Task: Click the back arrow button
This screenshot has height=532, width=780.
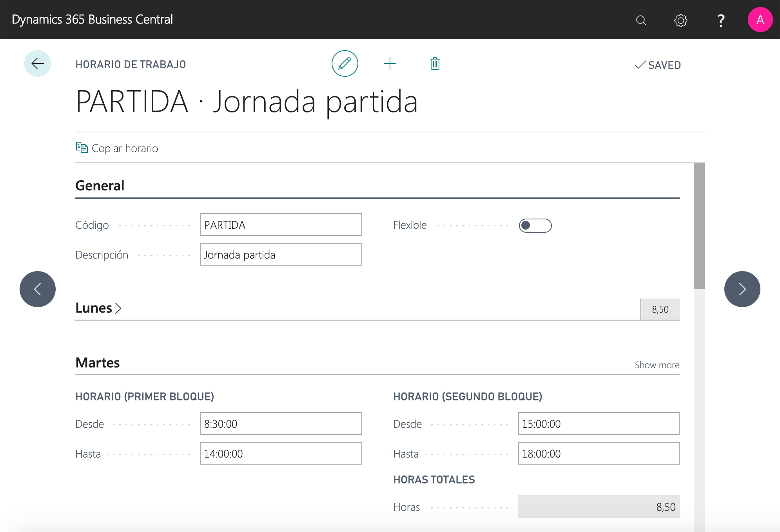Action: [38, 63]
